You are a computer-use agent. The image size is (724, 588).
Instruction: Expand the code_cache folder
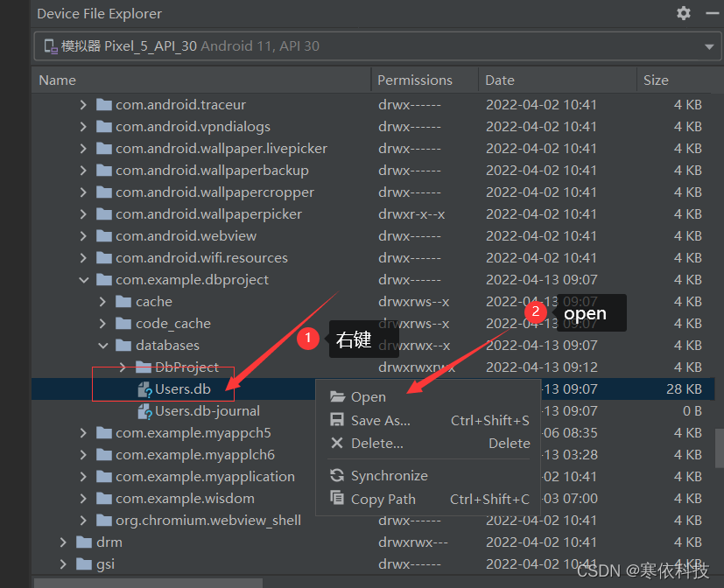pyautogui.click(x=102, y=324)
